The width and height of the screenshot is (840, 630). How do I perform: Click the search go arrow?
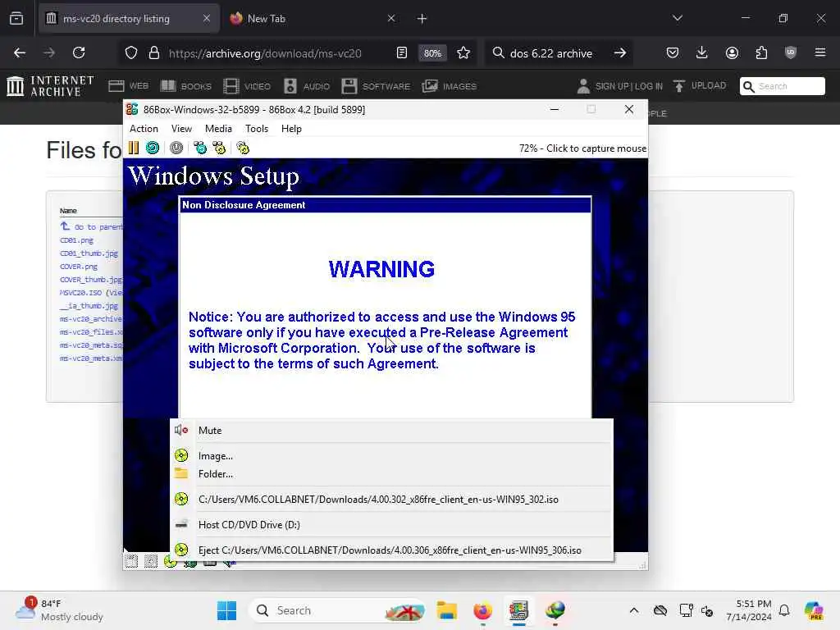620,52
